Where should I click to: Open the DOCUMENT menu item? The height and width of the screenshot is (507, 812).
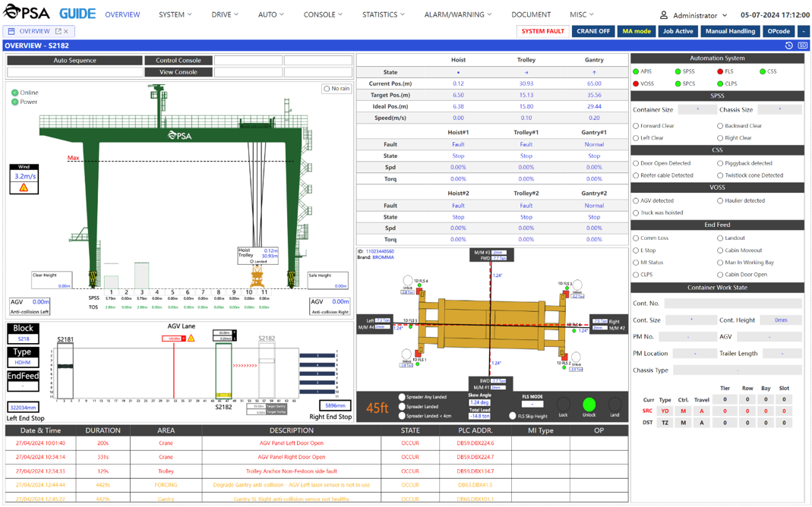[x=531, y=14]
